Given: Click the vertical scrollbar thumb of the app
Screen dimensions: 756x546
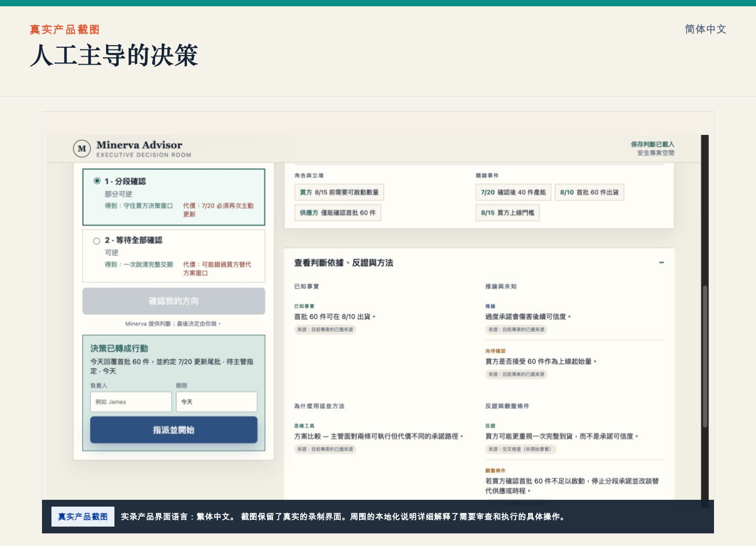Looking at the screenshot, I should [x=705, y=356].
